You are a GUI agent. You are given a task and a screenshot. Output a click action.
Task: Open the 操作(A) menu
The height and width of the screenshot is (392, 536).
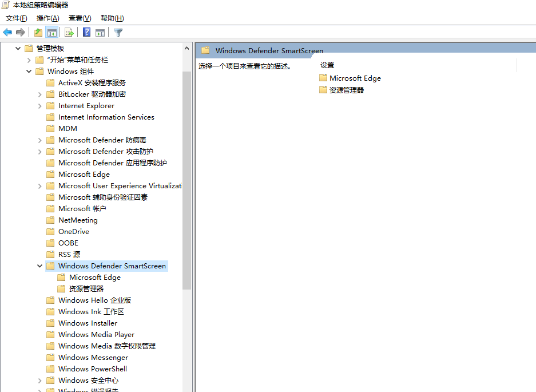coord(48,18)
